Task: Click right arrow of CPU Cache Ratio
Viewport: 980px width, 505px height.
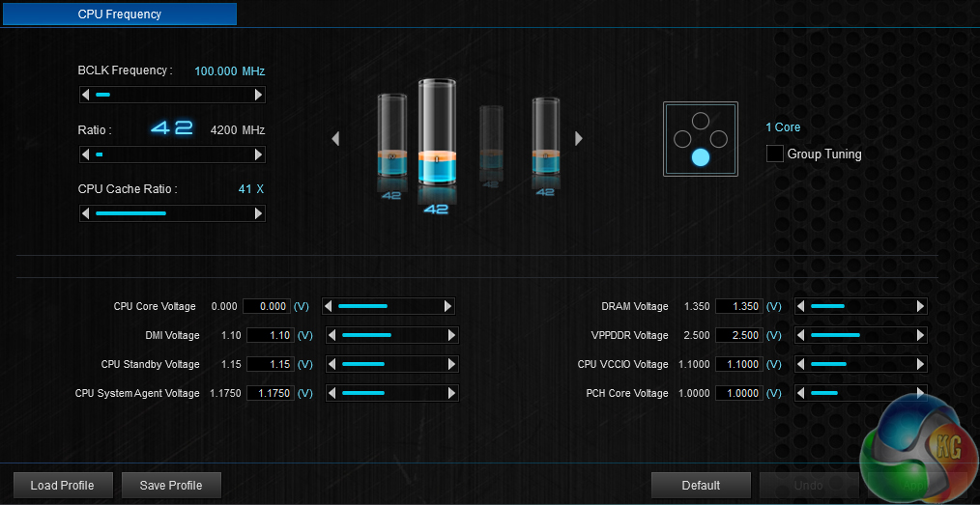Action: click(258, 213)
